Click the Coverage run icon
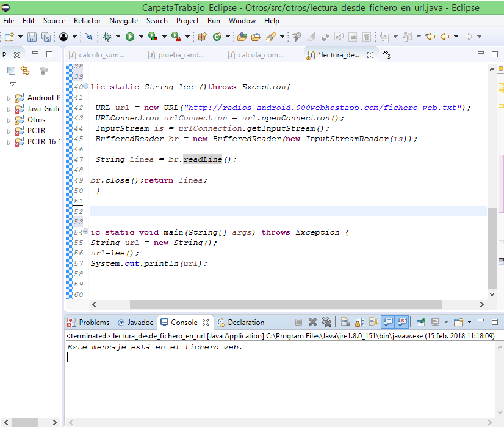Viewport: 504px width, 427px height. click(x=153, y=37)
